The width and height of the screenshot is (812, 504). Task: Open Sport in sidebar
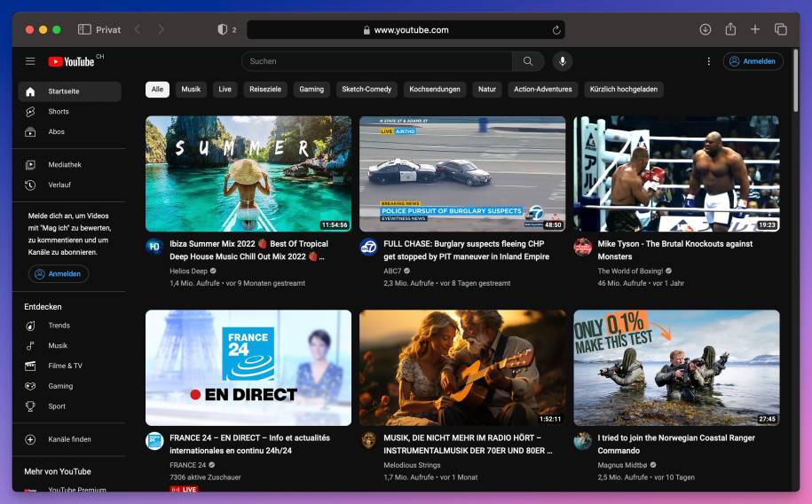(x=70, y=406)
